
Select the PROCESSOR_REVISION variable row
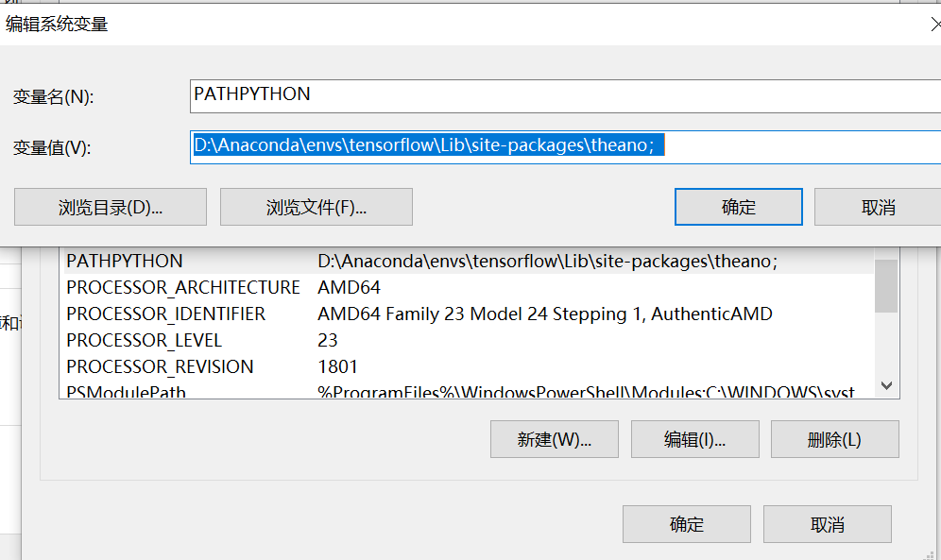(x=468, y=366)
